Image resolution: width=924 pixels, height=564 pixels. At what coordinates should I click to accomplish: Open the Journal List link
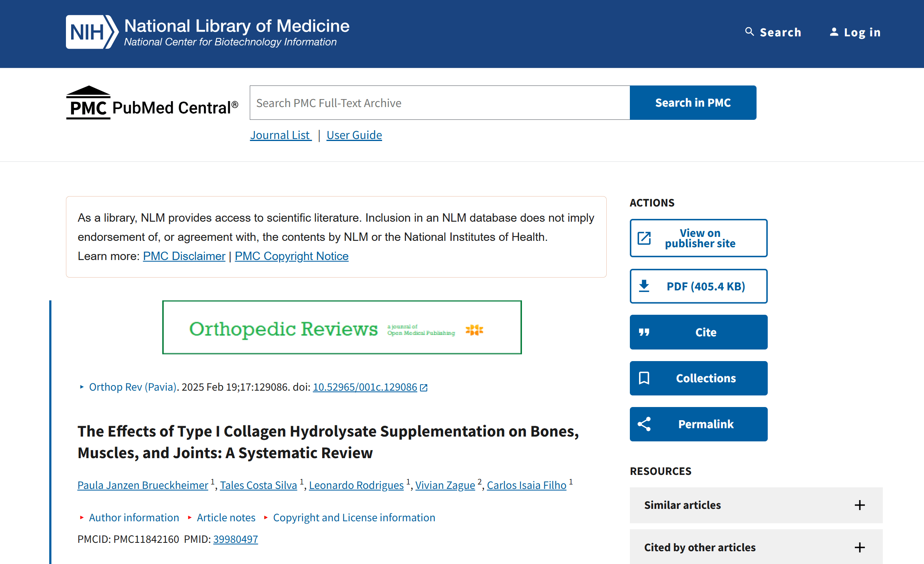click(x=280, y=135)
